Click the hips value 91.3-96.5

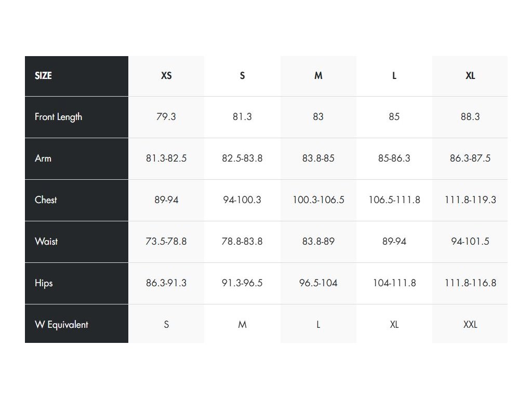pyautogui.click(x=242, y=283)
